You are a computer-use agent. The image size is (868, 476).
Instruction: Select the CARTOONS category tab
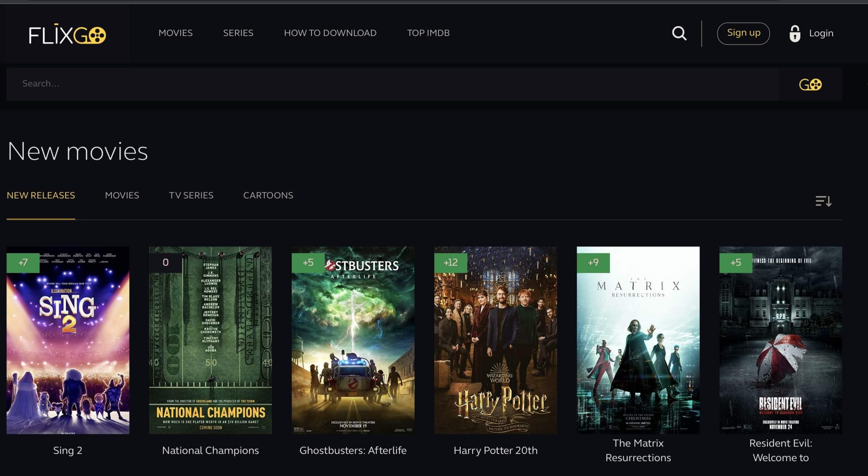(x=268, y=195)
